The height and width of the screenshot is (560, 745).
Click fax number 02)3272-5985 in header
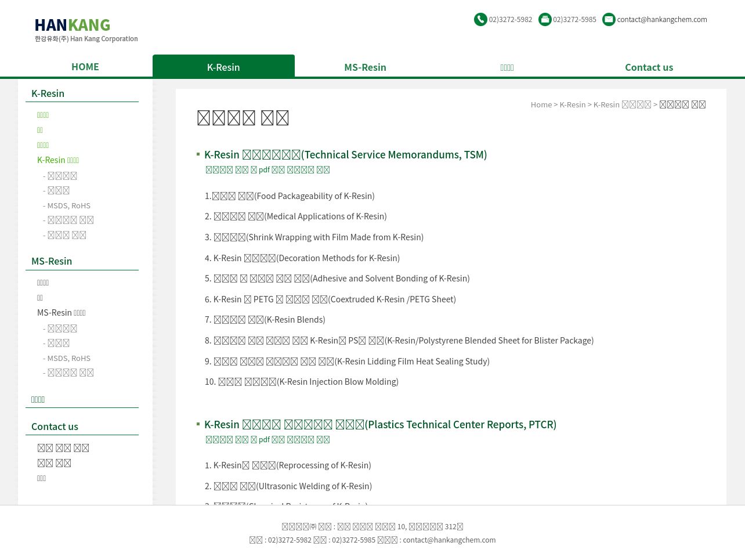[x=574, y=20]
